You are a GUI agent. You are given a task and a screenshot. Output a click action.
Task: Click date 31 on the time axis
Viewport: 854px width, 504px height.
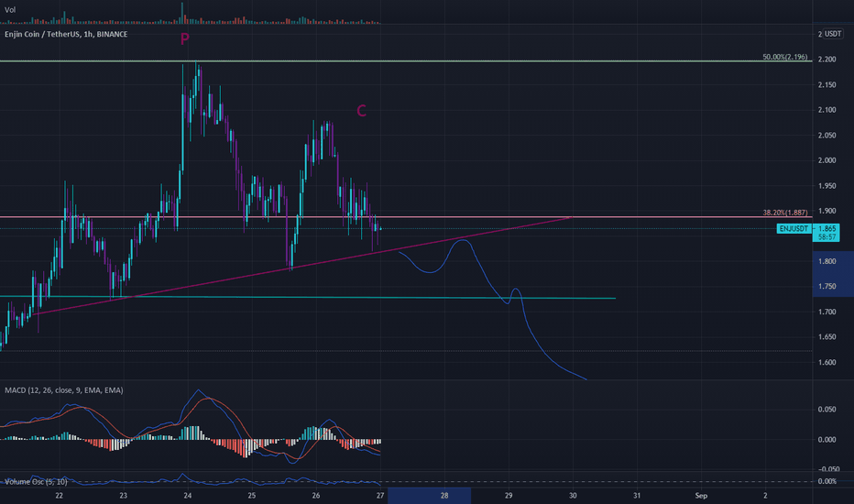point(637,496)
